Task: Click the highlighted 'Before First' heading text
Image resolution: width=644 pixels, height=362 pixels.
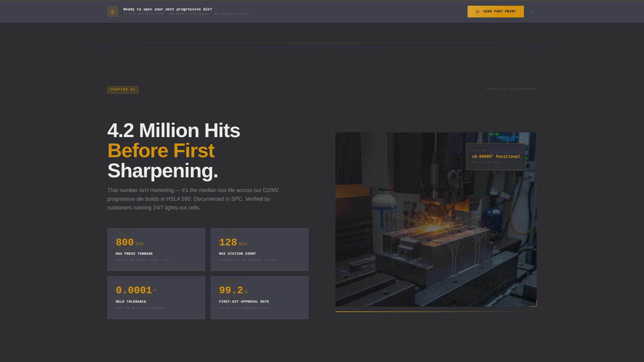Action: (x=161, y=151)
